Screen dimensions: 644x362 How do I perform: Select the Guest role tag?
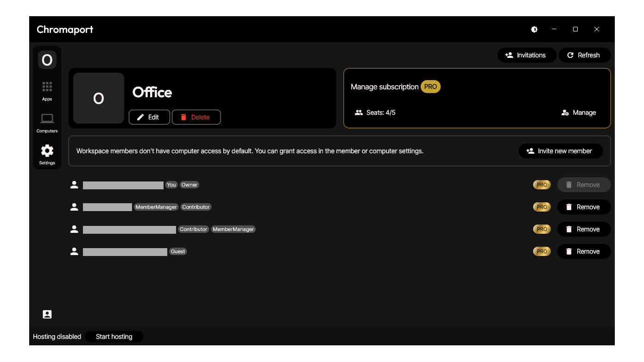(178, 251)
